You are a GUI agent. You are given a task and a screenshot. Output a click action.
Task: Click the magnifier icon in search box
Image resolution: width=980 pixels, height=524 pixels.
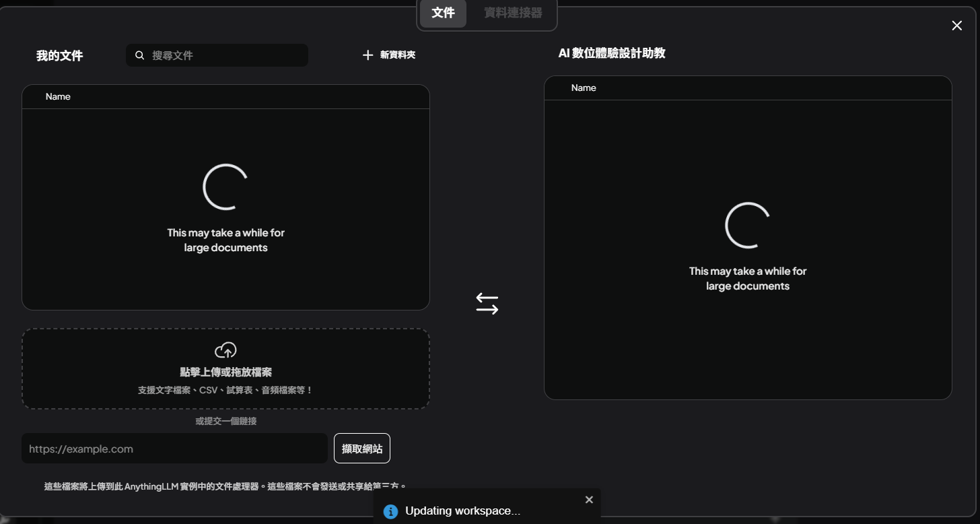pyautogui.click(x=140, y=55)
